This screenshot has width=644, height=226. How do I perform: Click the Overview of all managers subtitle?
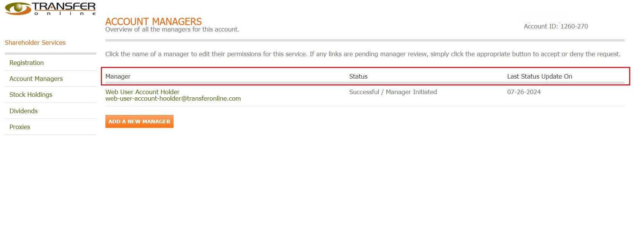point(172,30)
